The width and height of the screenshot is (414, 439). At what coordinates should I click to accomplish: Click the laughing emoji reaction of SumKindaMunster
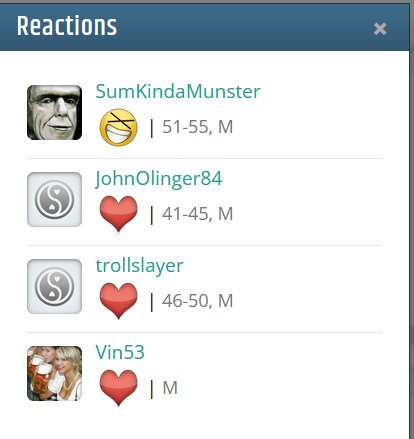(x=118, y=127)
